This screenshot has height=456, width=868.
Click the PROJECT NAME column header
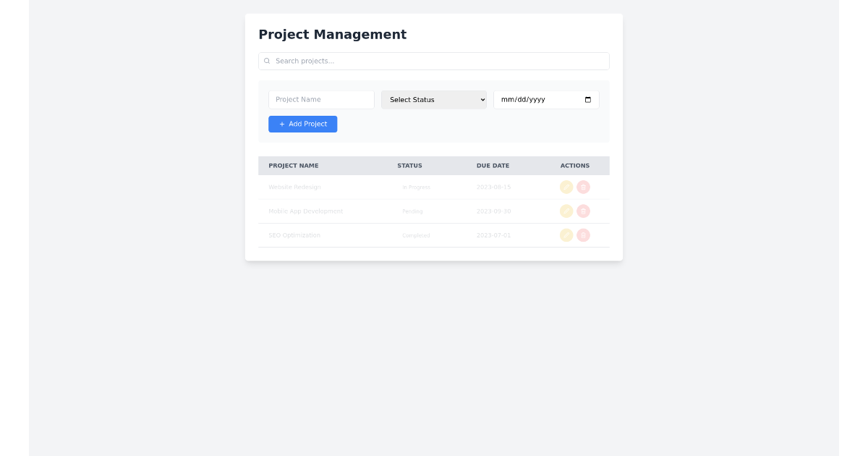[x=294, y=166]
